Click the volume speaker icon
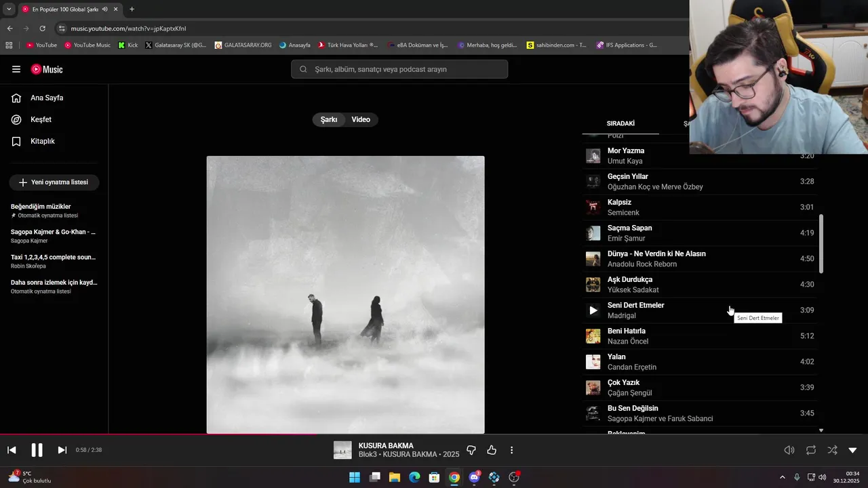This screenshot has width=868, height=488. [789, 450]
